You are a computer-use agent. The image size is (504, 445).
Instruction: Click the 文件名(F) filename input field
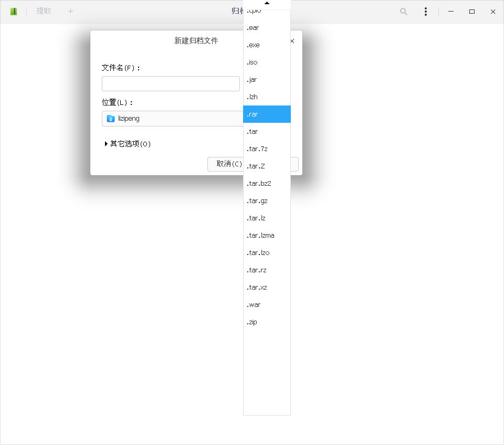(x=171, y=83)
